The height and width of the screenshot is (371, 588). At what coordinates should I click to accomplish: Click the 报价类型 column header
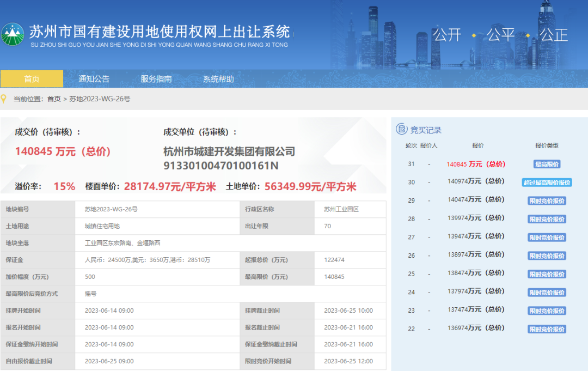tap(547, 145)
